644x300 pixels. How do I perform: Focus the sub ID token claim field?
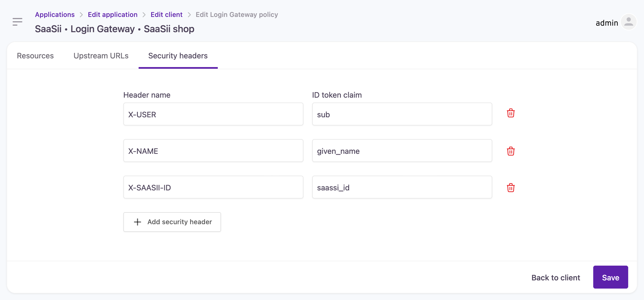point(402,114)
